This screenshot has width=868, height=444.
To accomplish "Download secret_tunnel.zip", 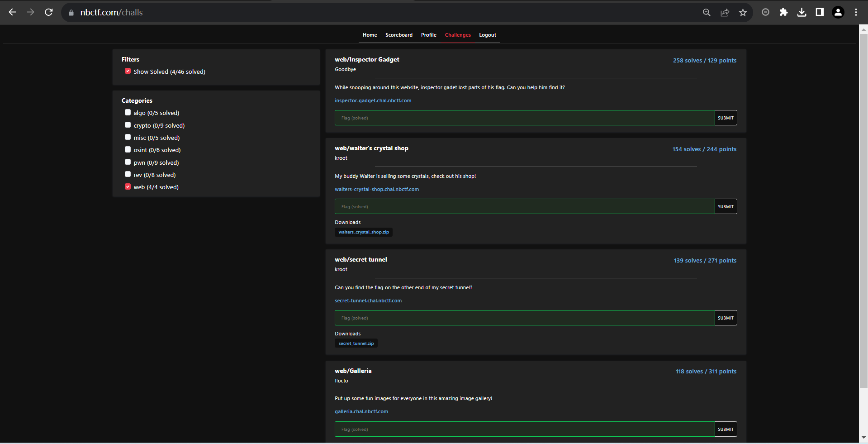I will 356,344.
